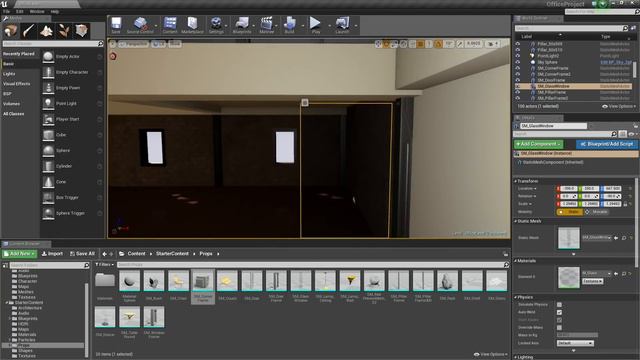The height and width of the screenshot is (360, 640).
Task: Toggle visibility of SM_GlassWindow actor
Action: 518,86
